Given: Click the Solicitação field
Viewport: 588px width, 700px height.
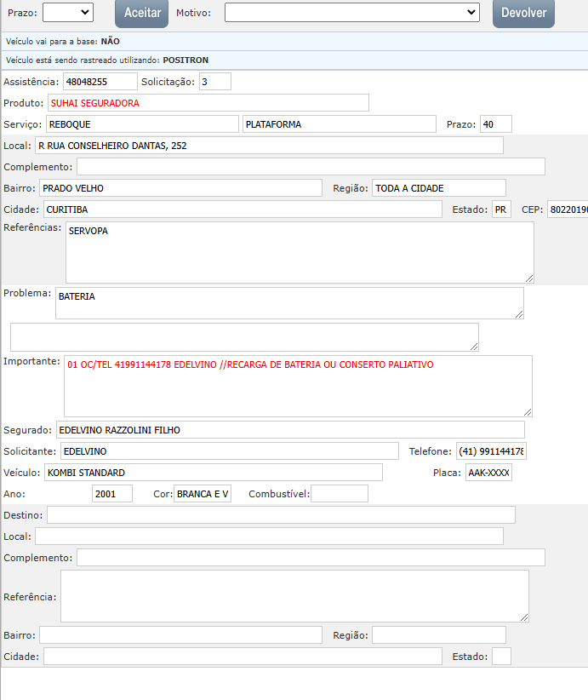Looking at the screenshot, I should pyautogui.click(x=215, y=82).
